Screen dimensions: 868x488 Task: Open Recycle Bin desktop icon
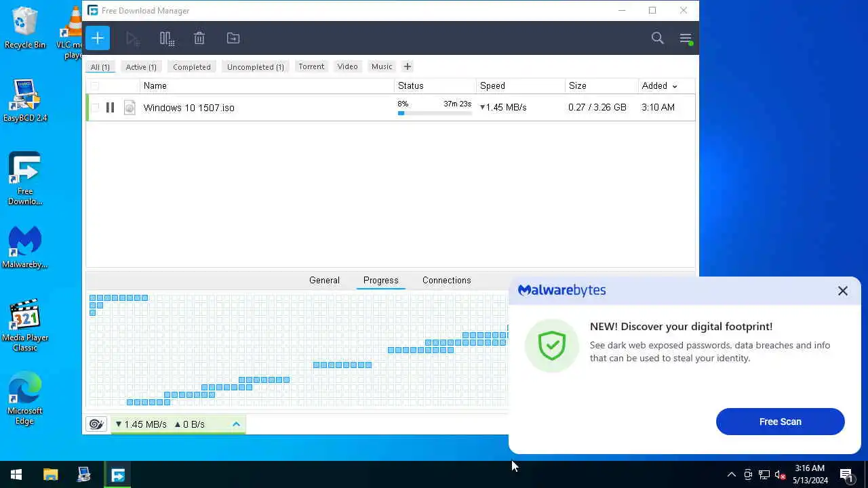click(25, 28)
